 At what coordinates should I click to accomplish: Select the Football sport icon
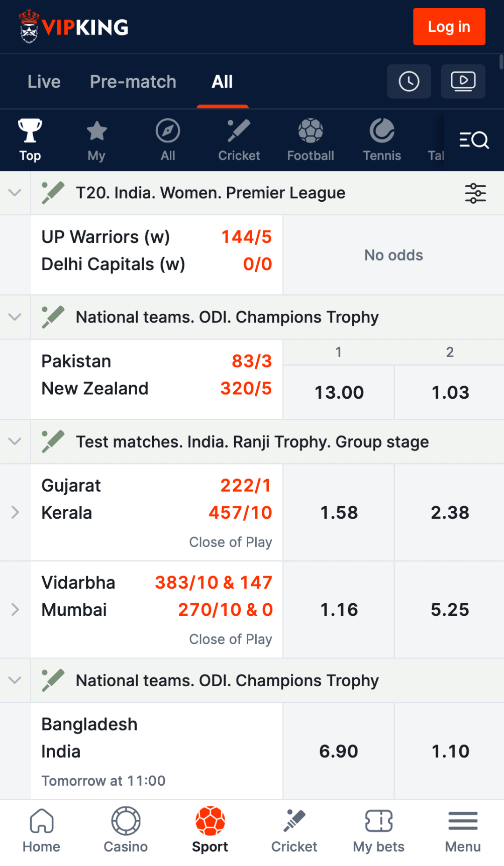coord(310,138)
